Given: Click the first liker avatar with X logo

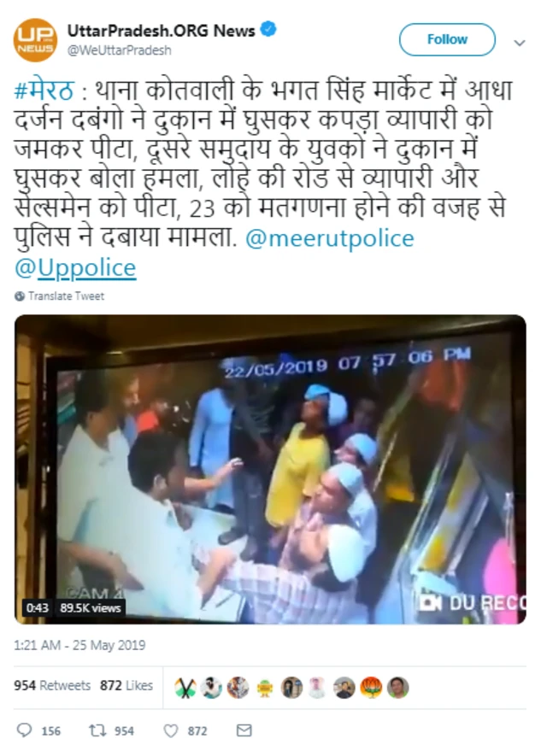Looking at the screenshot, I should 185,687.
